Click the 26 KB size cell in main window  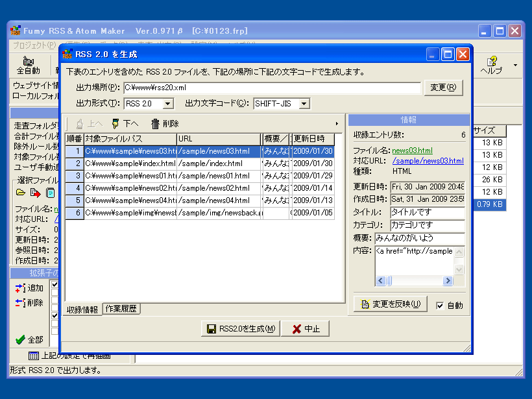tap(489, 180)
